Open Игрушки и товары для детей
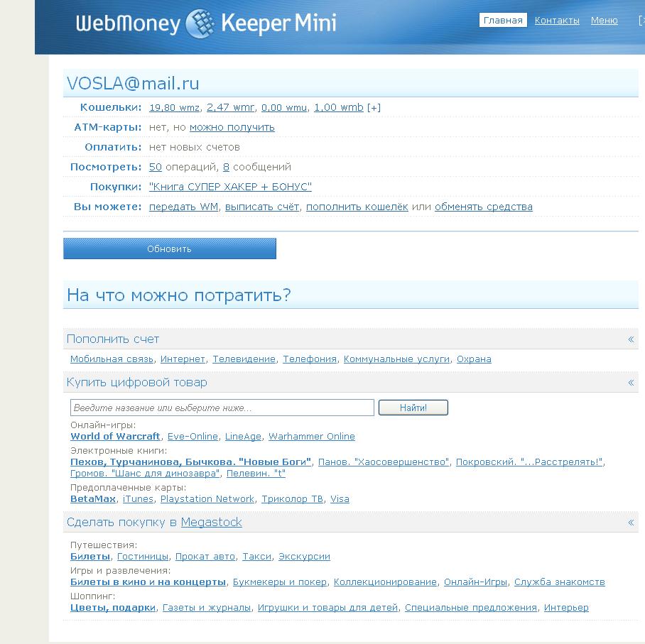Image resolution: width=645 pixels, height=644 pixels. point(328,607)
